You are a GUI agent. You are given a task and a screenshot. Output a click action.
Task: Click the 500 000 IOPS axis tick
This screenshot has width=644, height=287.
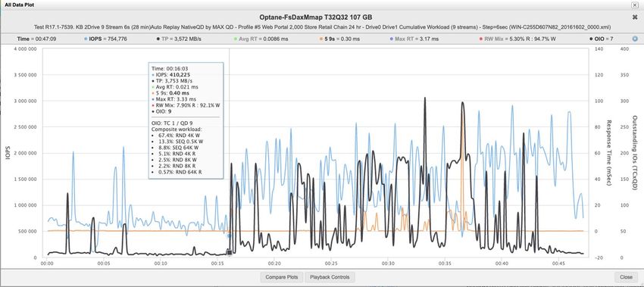(28, 231)
